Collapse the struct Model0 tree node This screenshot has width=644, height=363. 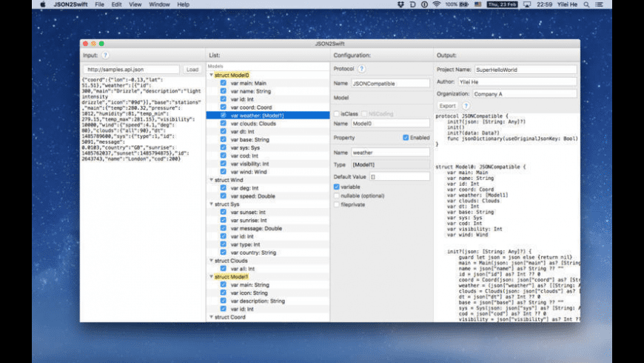[x=211, y=75]
